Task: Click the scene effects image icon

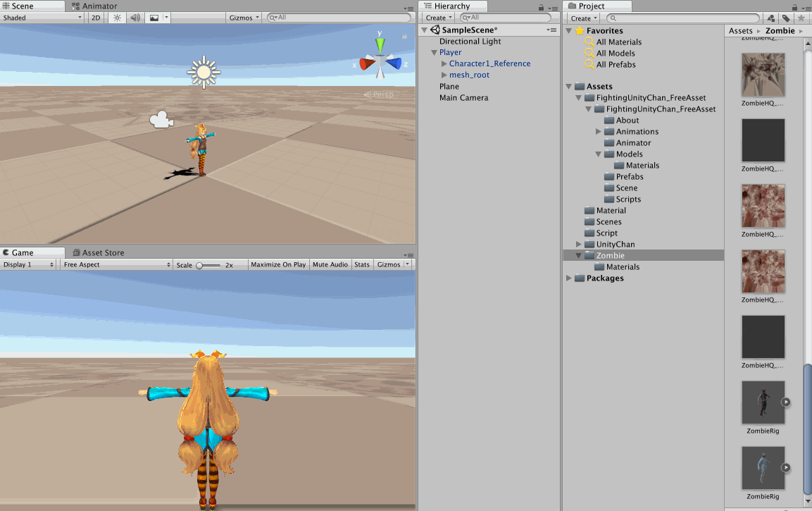Action: [154, 18]
